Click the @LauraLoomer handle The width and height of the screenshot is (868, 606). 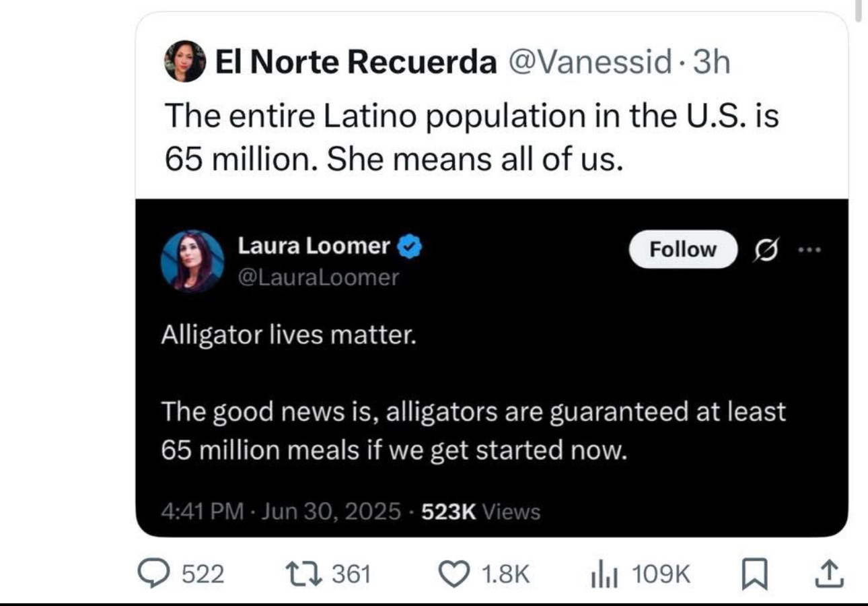coord(318,277)
